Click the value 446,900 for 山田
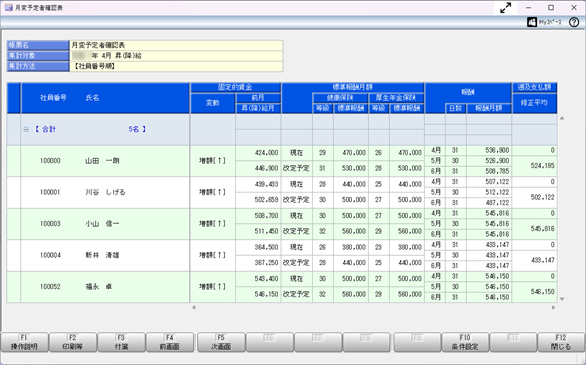 click(x=266, y=168)
